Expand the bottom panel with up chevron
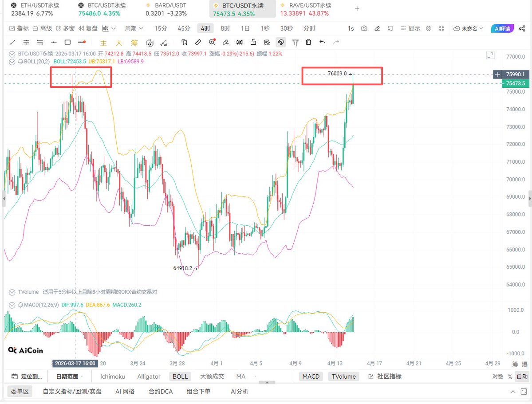Viewport: 532px width, 404px height. pyautogui.click(x=512, y=392)
